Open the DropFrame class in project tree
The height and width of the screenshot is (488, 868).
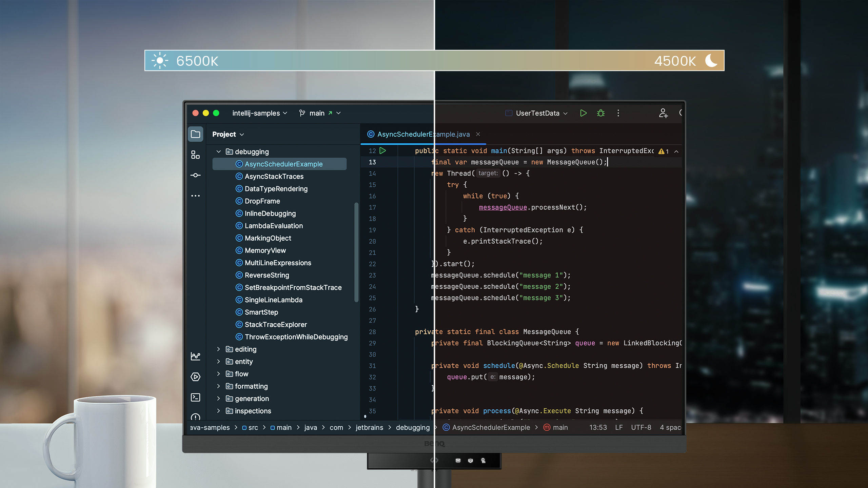262,201
